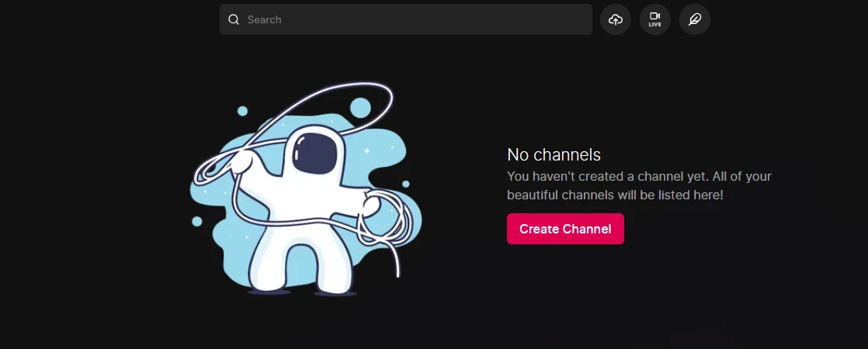868x349 pixels.
Task: Open the feather quill post icon
Action: click(x=694, y=19)
